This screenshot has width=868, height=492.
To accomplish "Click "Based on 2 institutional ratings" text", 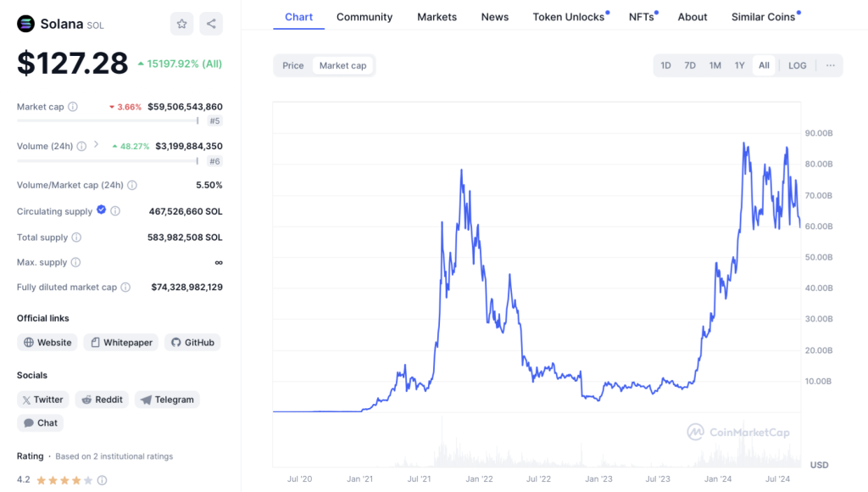I will [x=114, y=456].
